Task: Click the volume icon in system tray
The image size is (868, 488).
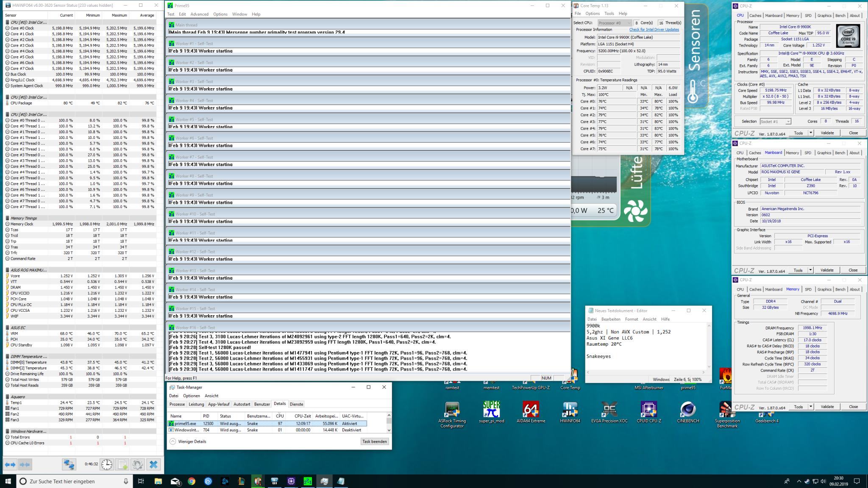Action: (823, 481)
